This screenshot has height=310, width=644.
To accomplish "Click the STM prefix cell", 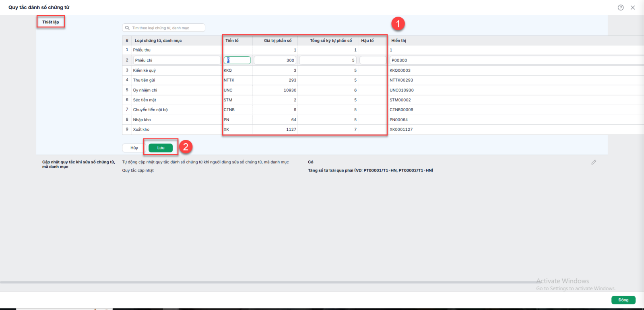I will (x=237, y=100).
